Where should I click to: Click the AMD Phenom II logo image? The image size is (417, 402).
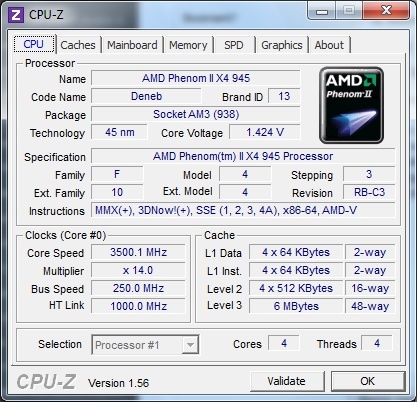[351, 105]
